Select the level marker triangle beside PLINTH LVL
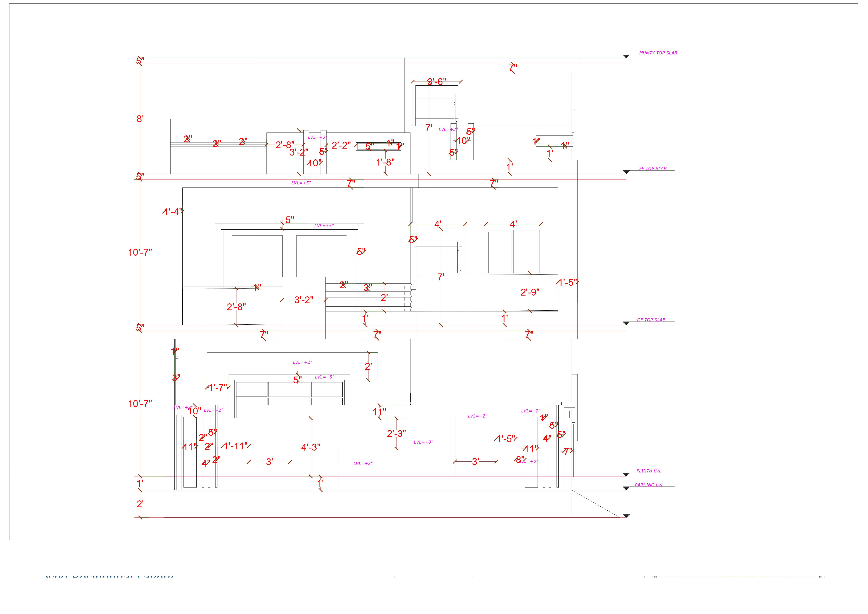868x614 pixels. pos(626,474)
